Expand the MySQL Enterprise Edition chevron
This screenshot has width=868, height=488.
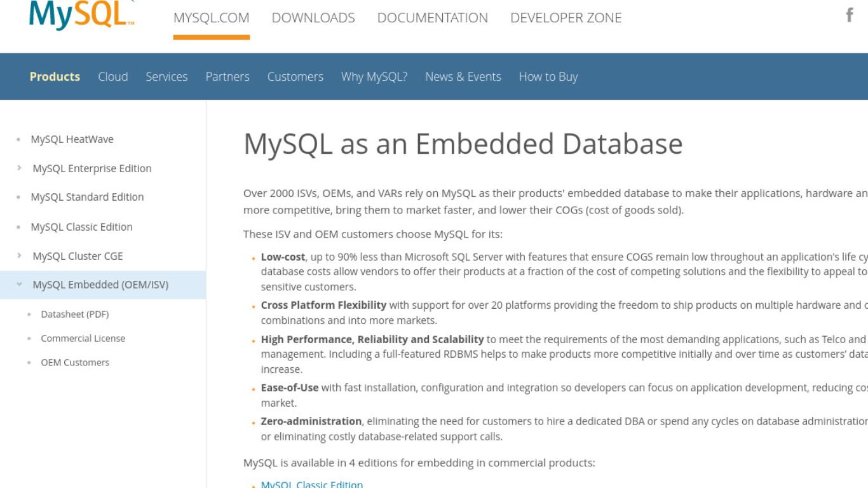tap(20, 168)
